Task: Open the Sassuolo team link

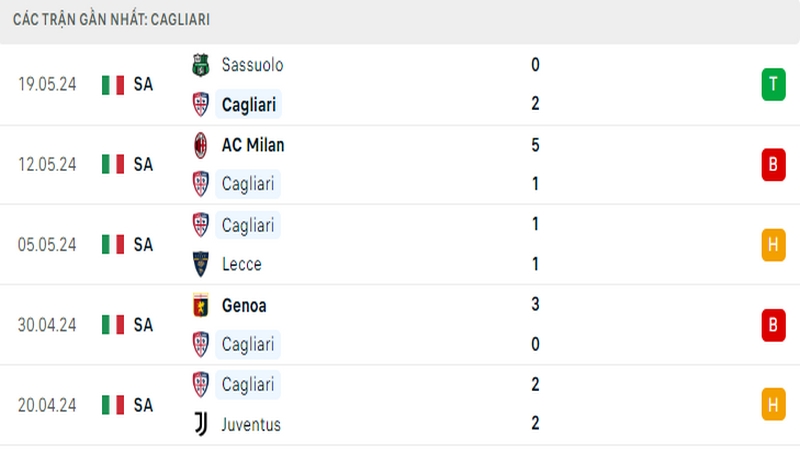Action: point(252,65)
